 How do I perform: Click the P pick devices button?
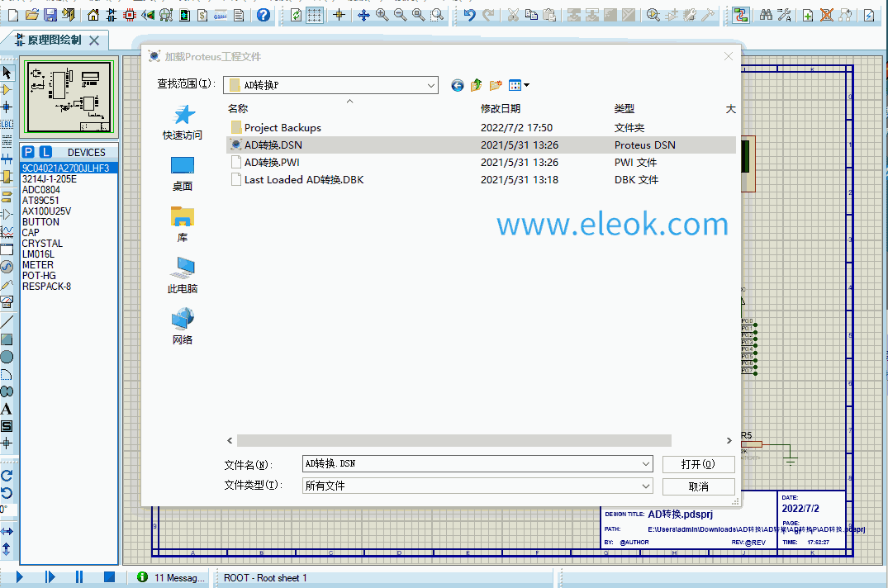point(28,152)
